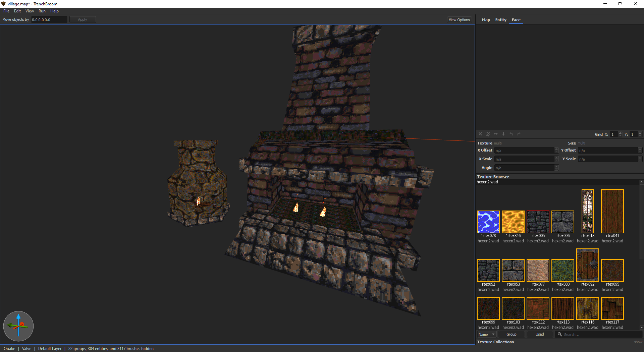Click the Y Scale input field

click(608, 159)
